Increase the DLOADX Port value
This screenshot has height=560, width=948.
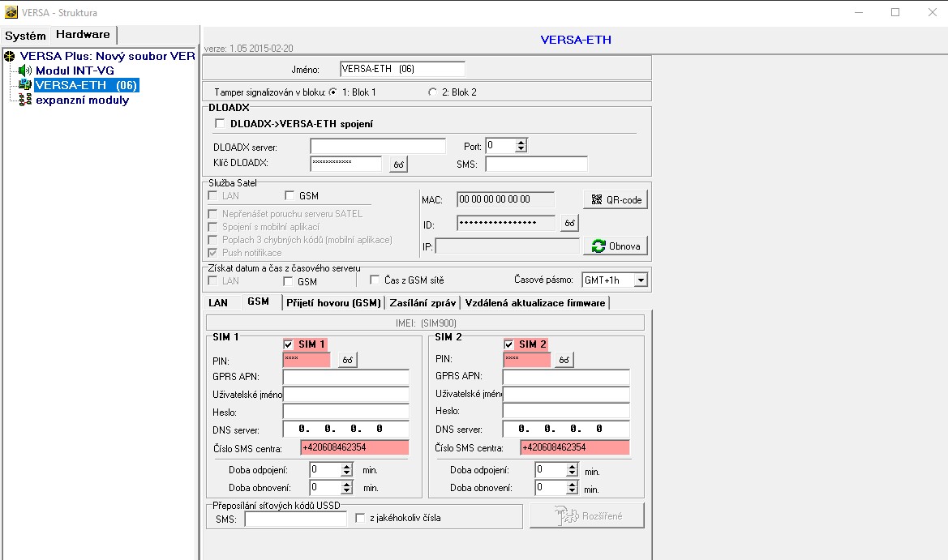tap(521, 143)
